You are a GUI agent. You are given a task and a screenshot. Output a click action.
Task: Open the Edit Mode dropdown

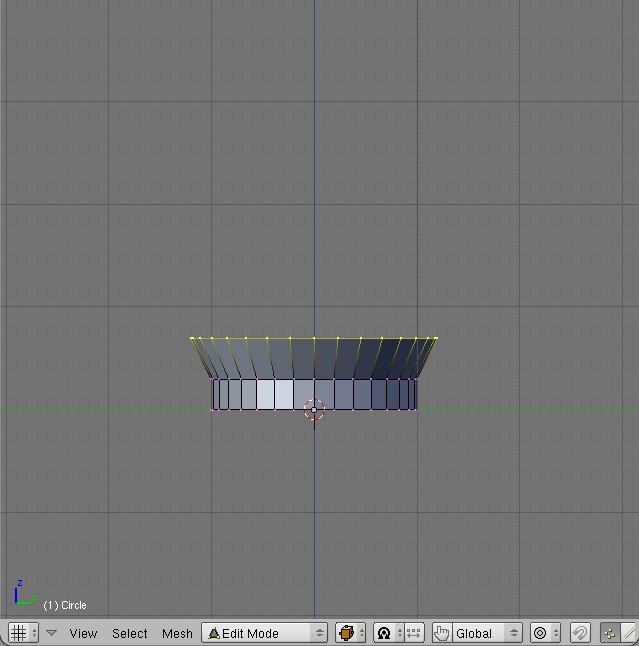(x=264, y=633)
